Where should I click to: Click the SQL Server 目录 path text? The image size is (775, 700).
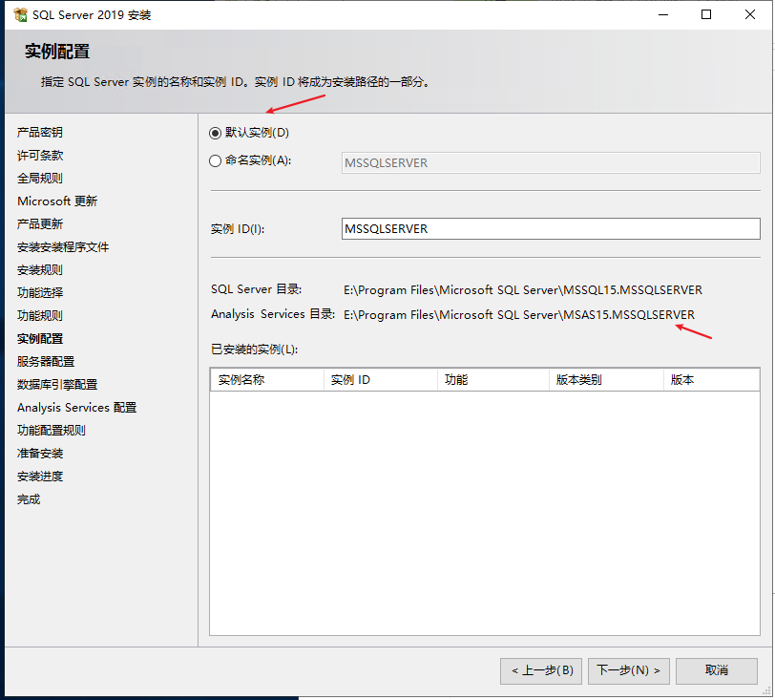tap(523, 290)
